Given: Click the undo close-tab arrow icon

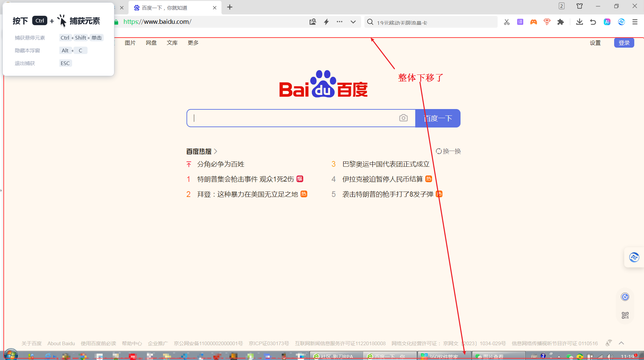Looking at the screenshot, I should [x=593, y=22].
